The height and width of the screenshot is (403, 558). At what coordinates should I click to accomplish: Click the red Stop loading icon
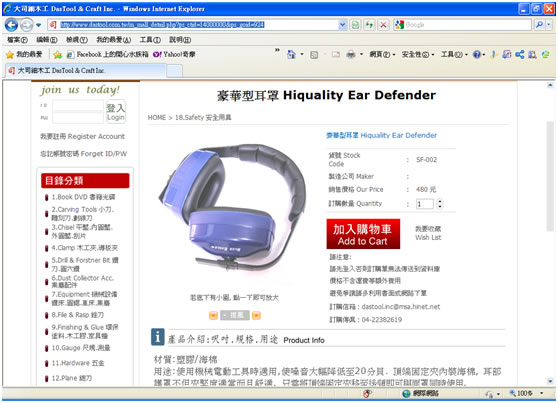[x=383, y=25]
